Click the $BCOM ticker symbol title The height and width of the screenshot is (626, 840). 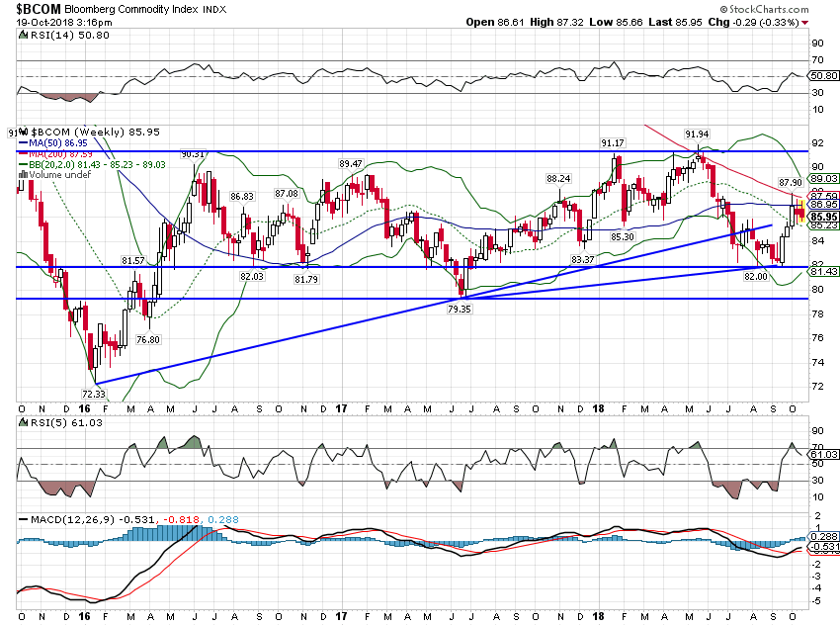pos(38,9)
